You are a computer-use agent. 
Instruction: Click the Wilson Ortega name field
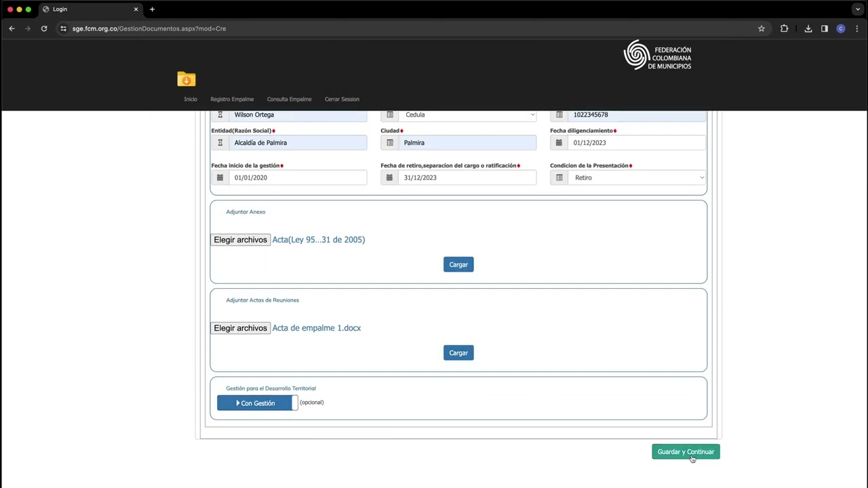pos(298,115)
